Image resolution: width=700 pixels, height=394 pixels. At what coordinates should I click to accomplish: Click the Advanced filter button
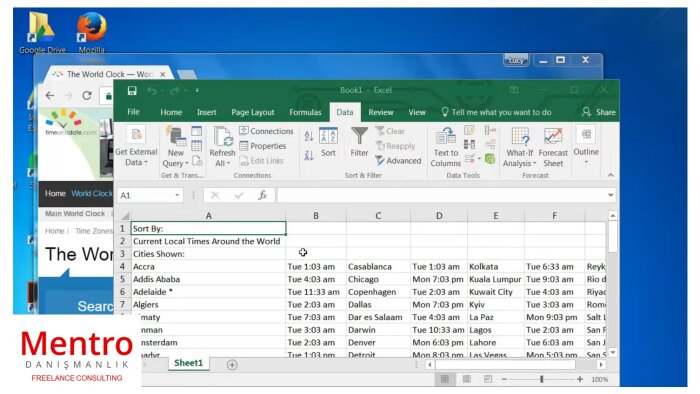coord(398,161)
